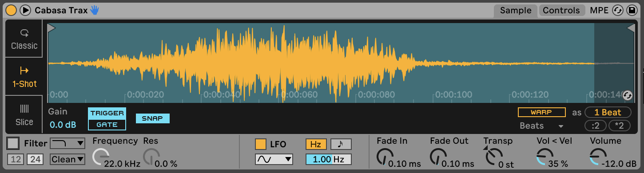Select Classic playback mode
The width and height of the screenshot is (644, 173).
pos(24,39)
